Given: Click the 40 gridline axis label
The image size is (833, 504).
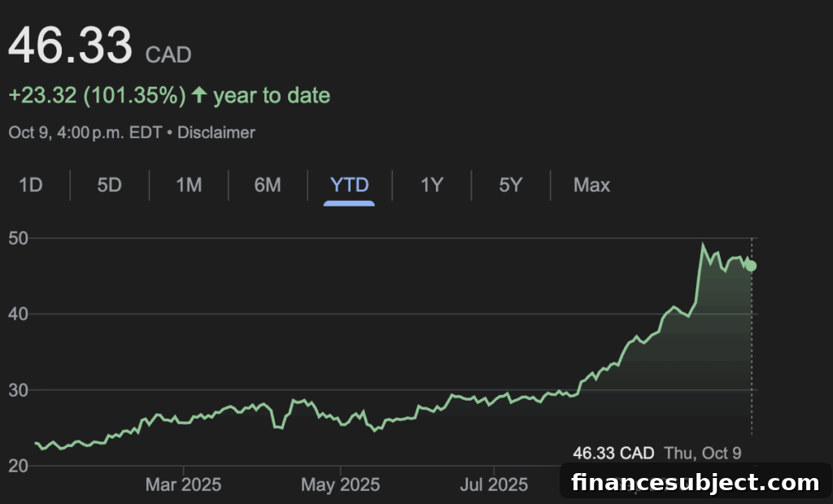Looking at the screenshot, I should coord(18,314).
